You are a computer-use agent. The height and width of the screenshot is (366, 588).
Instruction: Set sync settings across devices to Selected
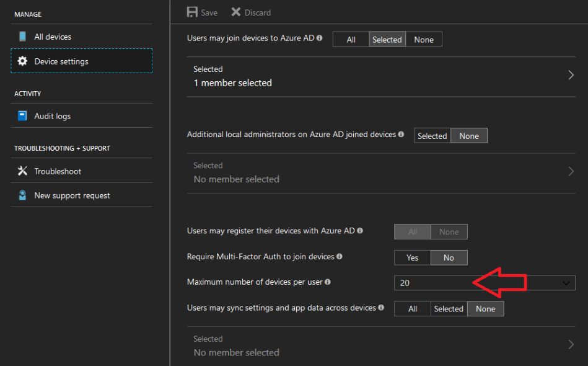[x=449, y=308]
